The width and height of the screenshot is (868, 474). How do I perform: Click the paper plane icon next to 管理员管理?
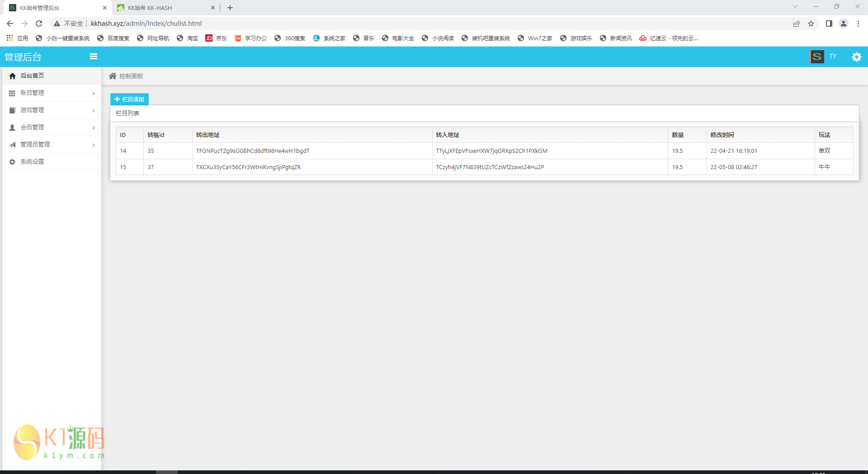(x=12, y=145)
